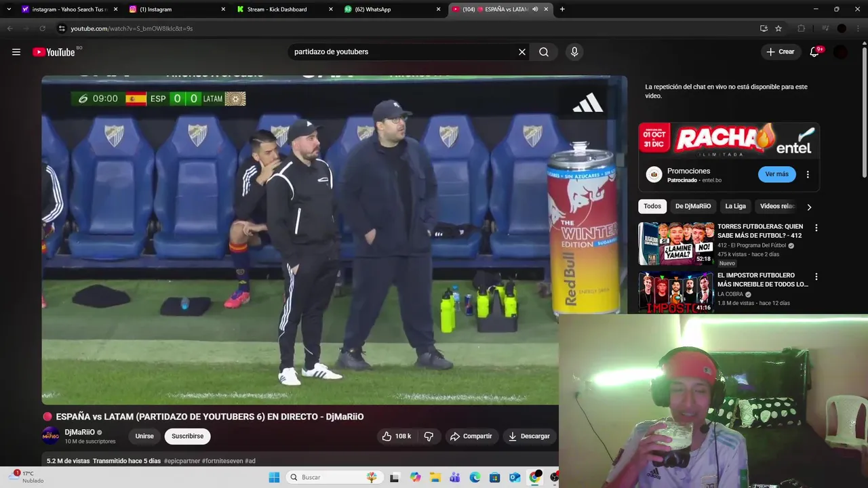Start voice search with microphone icon
This screenshot has width=868, height=488.
tap(574, 52)
